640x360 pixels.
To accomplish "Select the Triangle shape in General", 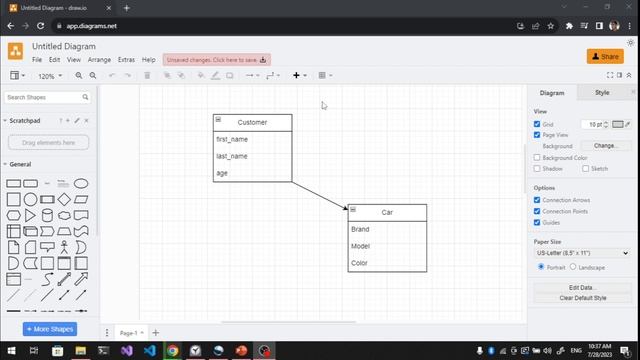I will [30, 216].
